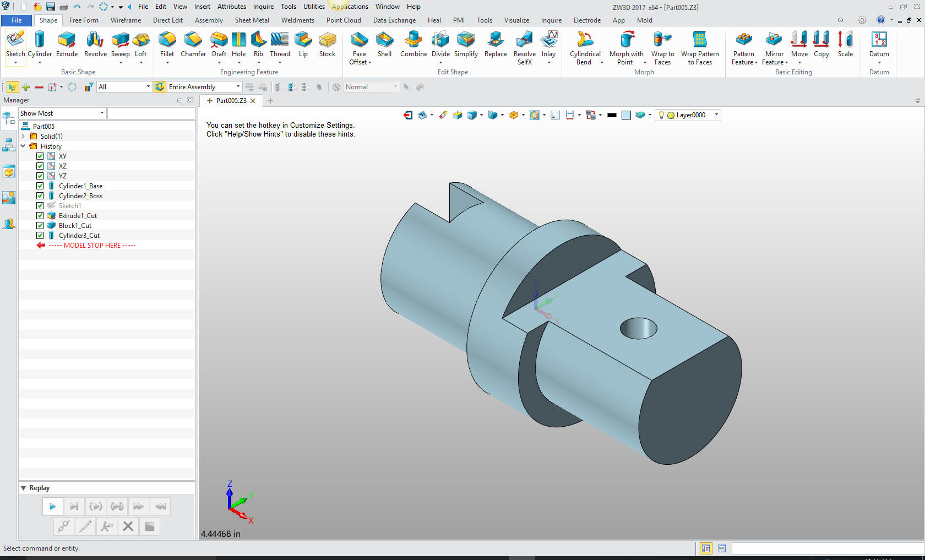
Task: Click the black line color swatch
Action: pyautogui.click(x=612, y=115)
